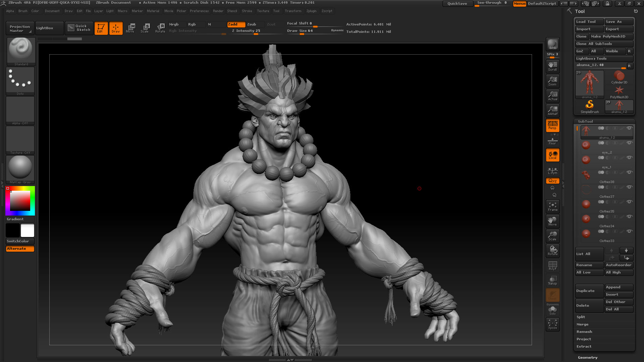The height and width of the screenshot is (362, 644).
Task: Toggle PolyF polyframe display
Action: tap(552, 265)
